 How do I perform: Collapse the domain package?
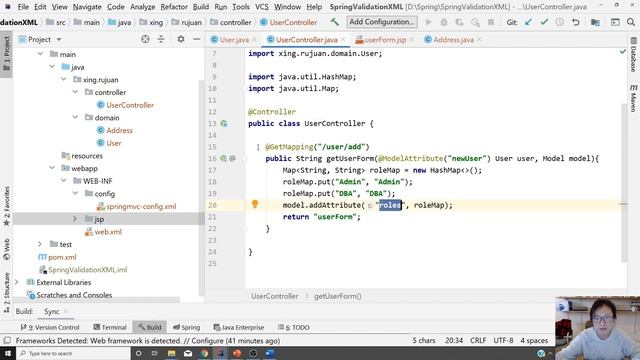(x=76, y=117)
